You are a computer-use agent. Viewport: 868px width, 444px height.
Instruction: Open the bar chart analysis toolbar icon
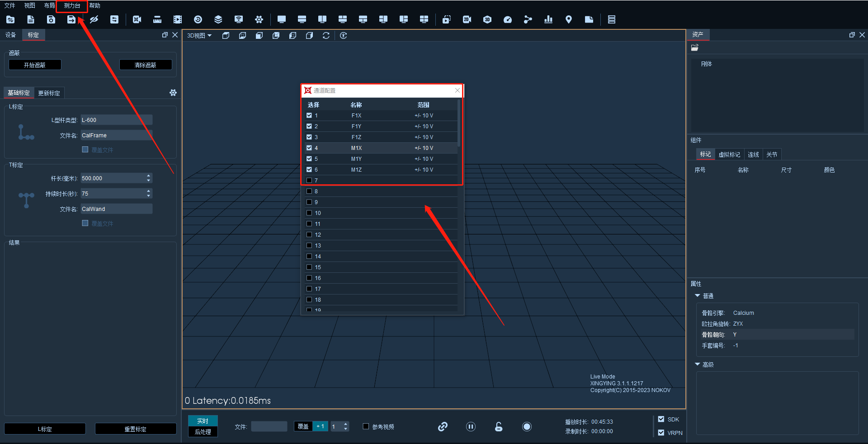(548, 19)
